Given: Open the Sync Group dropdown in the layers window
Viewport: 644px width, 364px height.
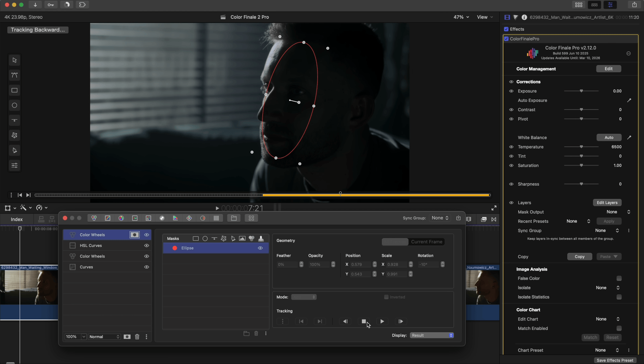Looking at the screenshot, I should tap(440, 218).
